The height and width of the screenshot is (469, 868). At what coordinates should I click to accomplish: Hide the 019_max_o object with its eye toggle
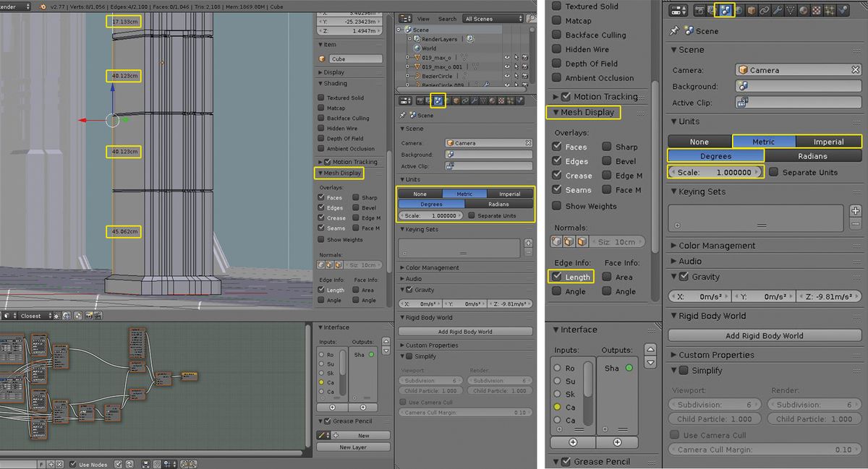508,57
